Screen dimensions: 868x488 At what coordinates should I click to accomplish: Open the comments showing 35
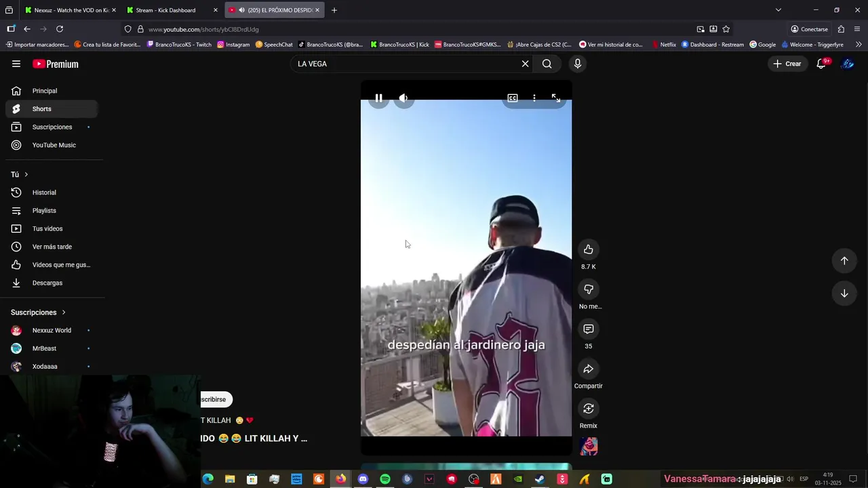tap(589, 329)
